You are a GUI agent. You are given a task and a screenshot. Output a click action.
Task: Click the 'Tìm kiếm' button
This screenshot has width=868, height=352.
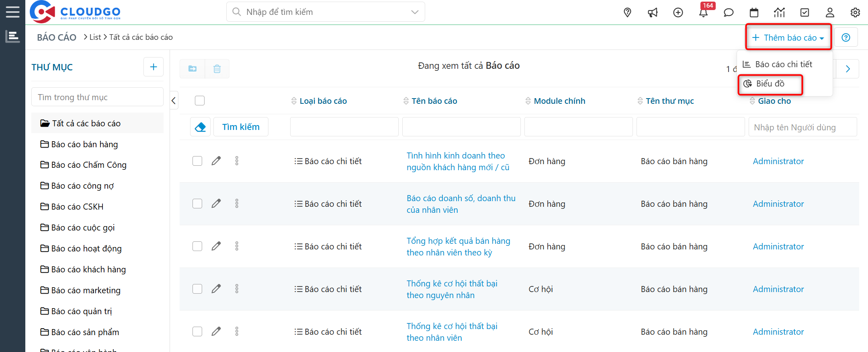coord(241,127)
